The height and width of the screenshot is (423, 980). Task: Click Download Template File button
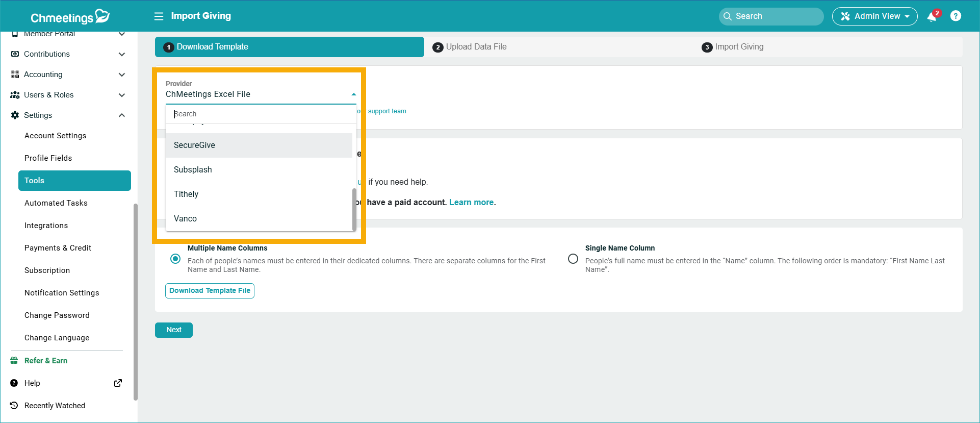coord(210,291)
